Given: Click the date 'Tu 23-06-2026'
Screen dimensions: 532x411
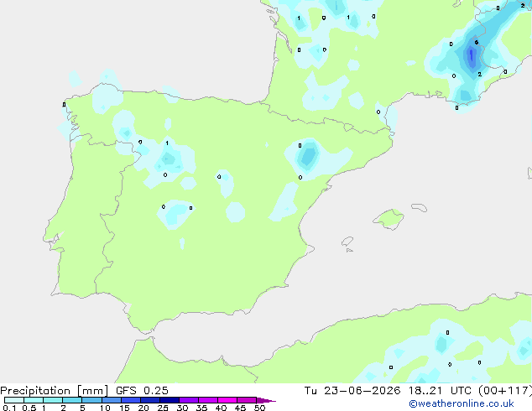Looking at the screenshot, I should (x=352, y=391).
